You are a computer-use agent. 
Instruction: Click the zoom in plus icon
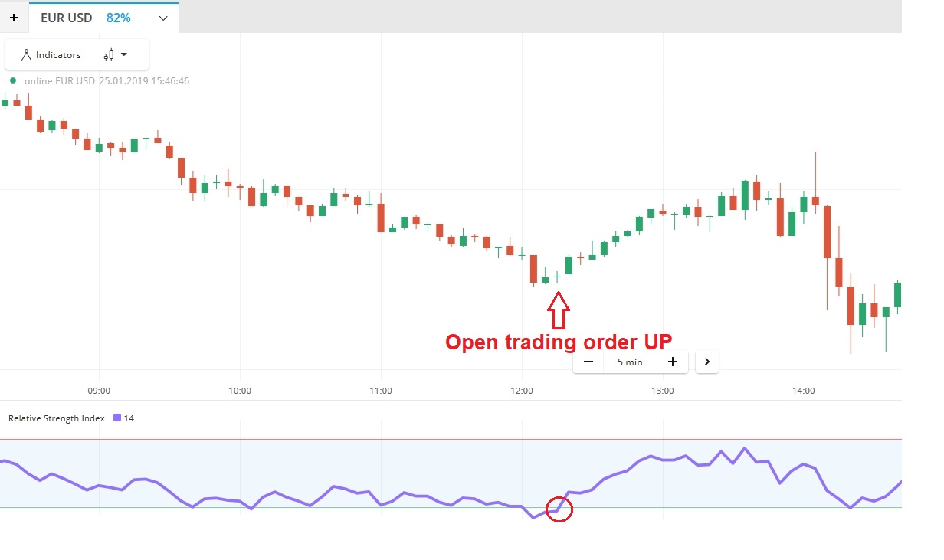tap(673, 362)
